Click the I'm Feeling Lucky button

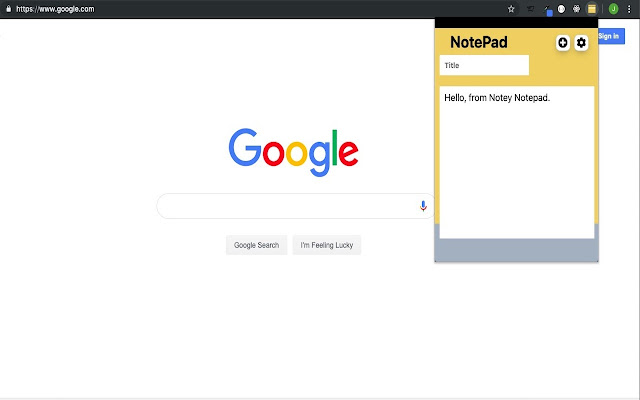click(x=327, y=245)
